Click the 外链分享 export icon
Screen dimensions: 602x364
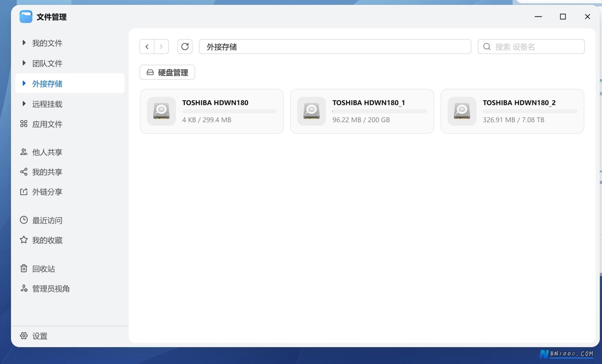coord(24,192)
